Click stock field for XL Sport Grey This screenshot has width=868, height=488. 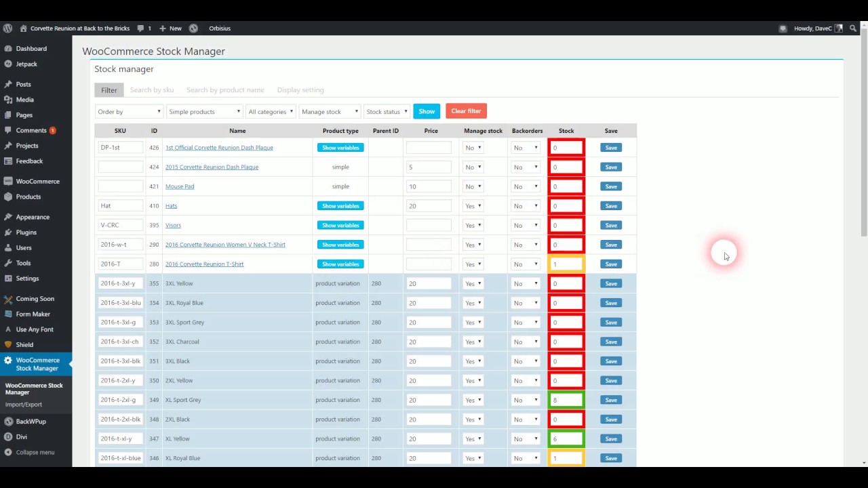click(x=566, y=400)
